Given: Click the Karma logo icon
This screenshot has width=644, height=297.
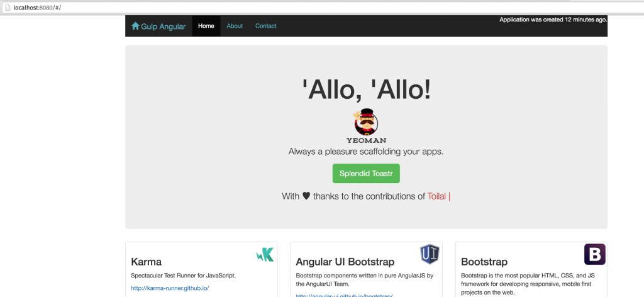Looking at the screenshot, I should click(x=265, y=255).
